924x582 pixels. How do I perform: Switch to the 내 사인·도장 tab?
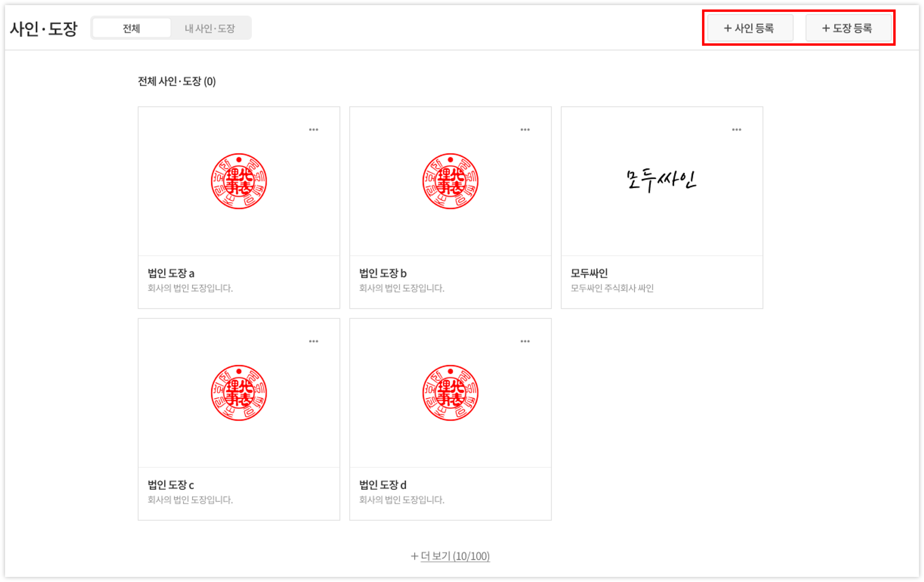pyautogui.click(x=209, y=28)
